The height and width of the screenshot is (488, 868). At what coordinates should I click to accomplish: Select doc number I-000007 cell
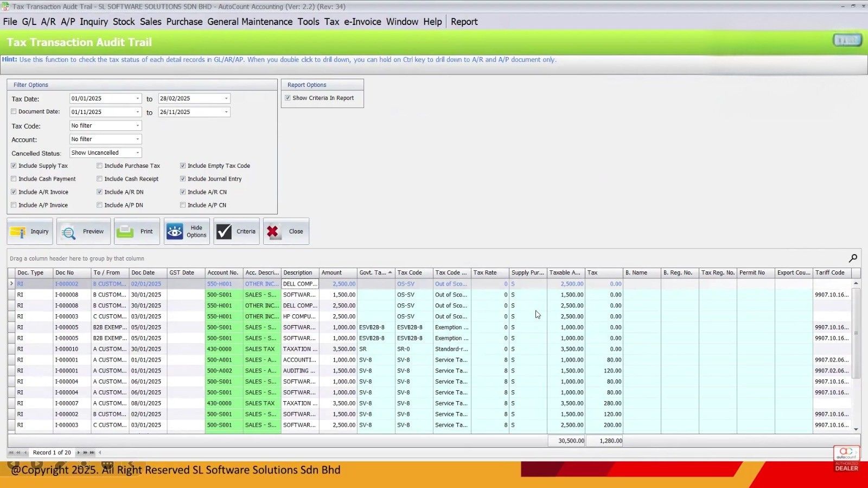72,403
